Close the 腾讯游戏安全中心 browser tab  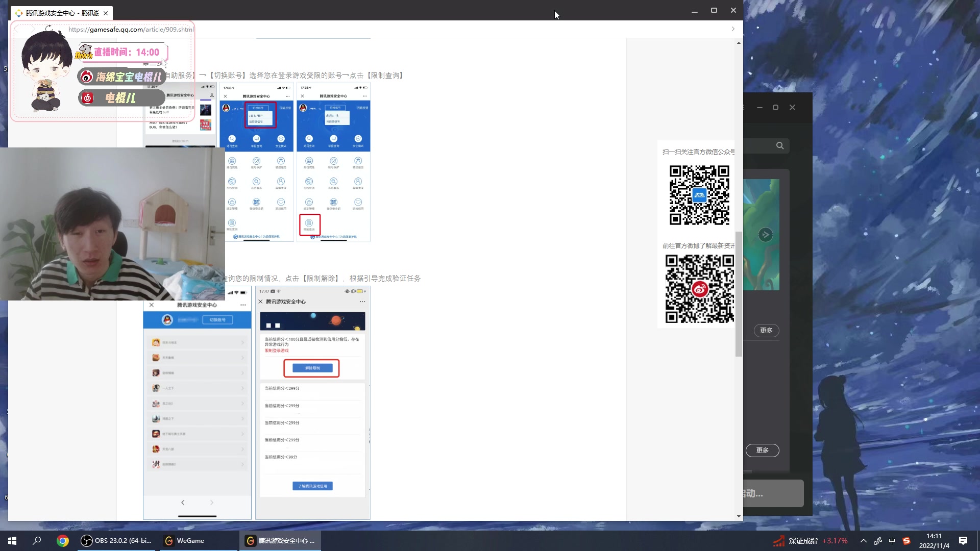[106, 13]
